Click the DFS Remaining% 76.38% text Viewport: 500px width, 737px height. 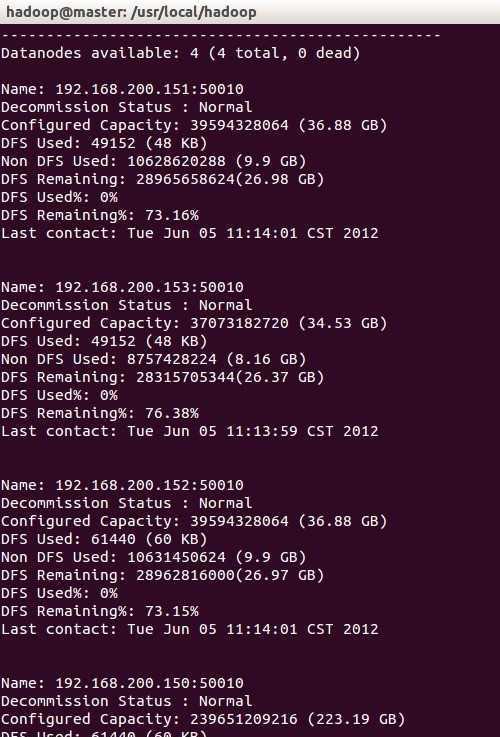[100, 413]
